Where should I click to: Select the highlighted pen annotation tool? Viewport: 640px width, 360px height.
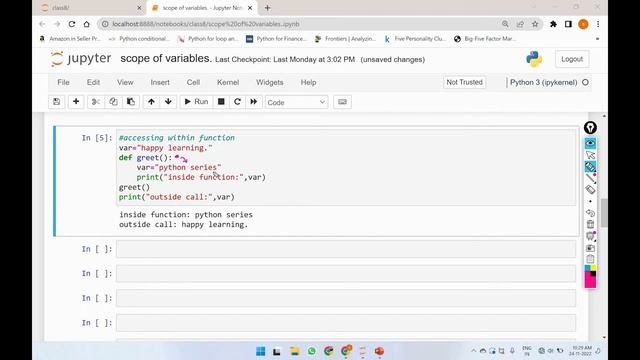click(590, 167)
